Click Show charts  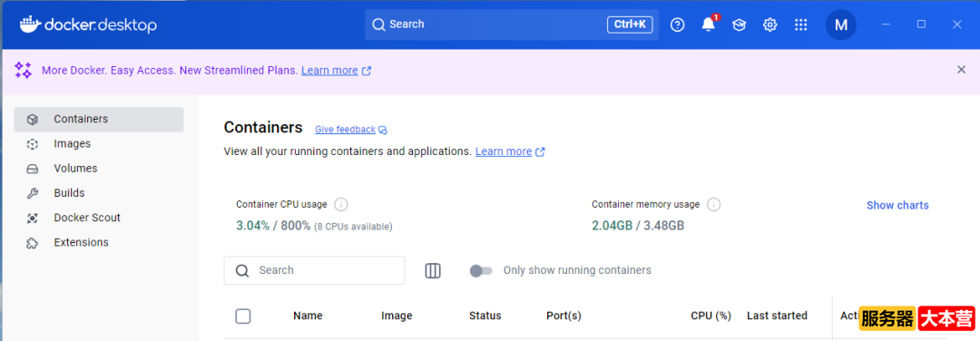click(x=897, y=205)
